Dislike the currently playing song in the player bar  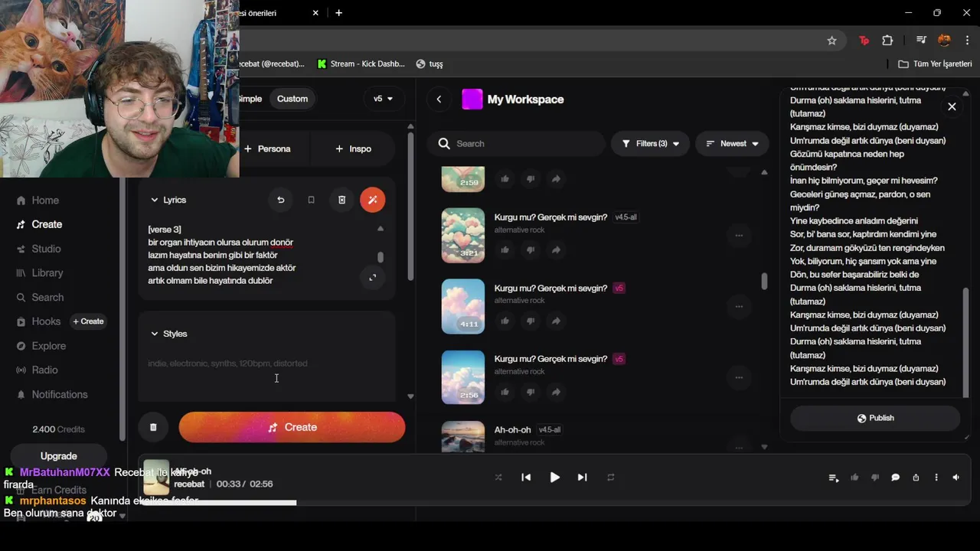pos(874,478)
